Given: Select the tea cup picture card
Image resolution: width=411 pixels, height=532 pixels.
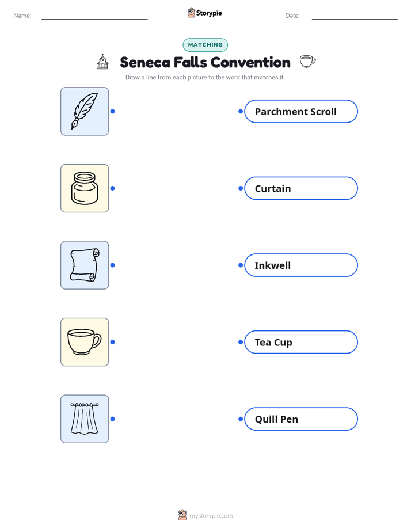Looking at the screenshot, I should pyautogui.click(x=85, y=342).
